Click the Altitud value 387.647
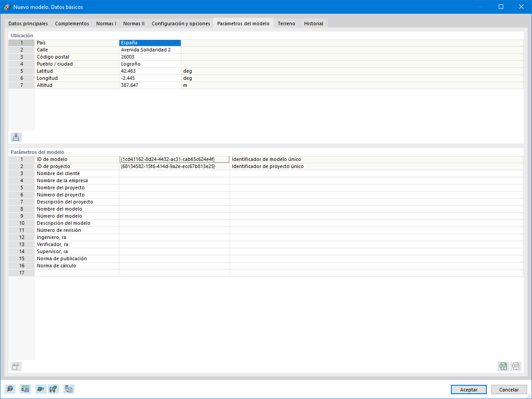Screen dimensions: 532x399 tap(150, 85)
